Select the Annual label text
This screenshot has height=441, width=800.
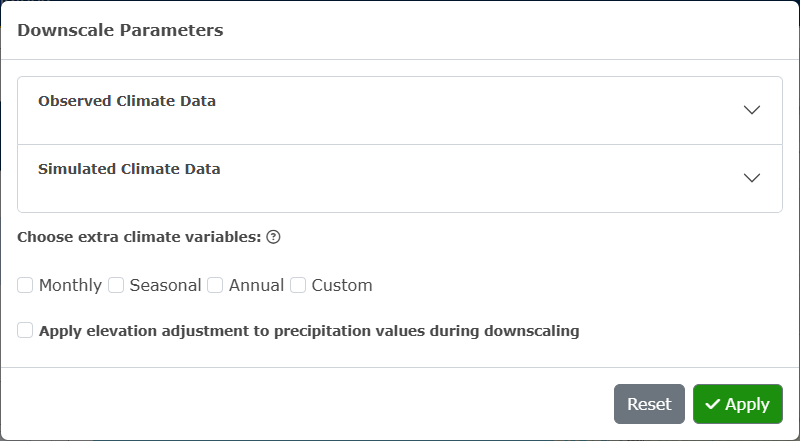click(x=256, y=285)
